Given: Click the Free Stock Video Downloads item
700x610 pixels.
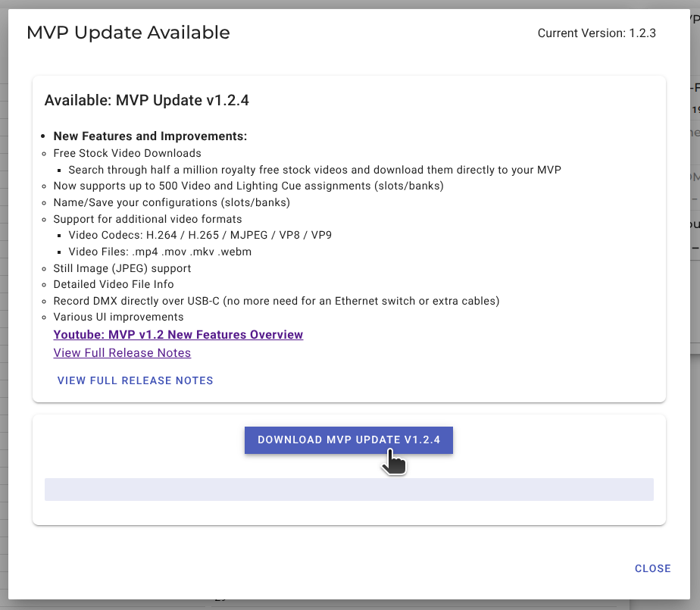Looking at the screenshot, I should coord(127,153).
